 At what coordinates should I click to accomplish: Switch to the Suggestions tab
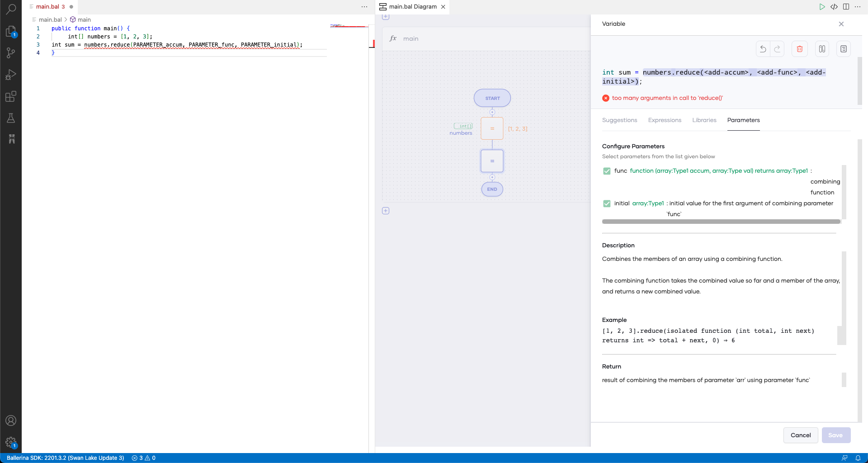(x=619, y=120)
